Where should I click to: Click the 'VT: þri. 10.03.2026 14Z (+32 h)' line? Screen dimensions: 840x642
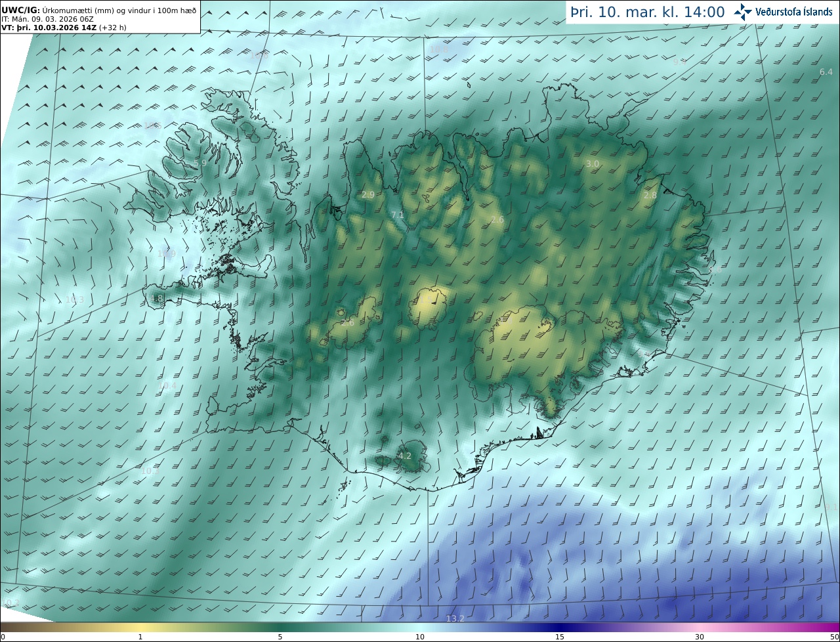[x=64, y=28]
